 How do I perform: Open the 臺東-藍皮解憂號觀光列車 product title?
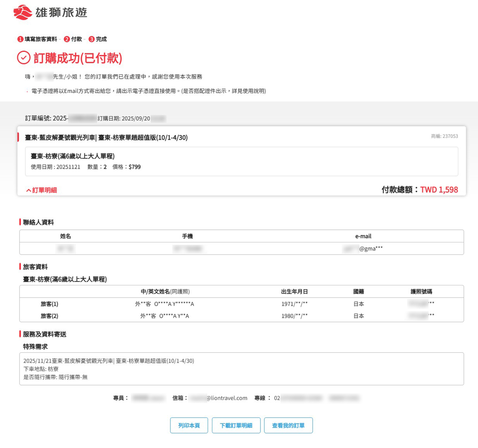106,137
